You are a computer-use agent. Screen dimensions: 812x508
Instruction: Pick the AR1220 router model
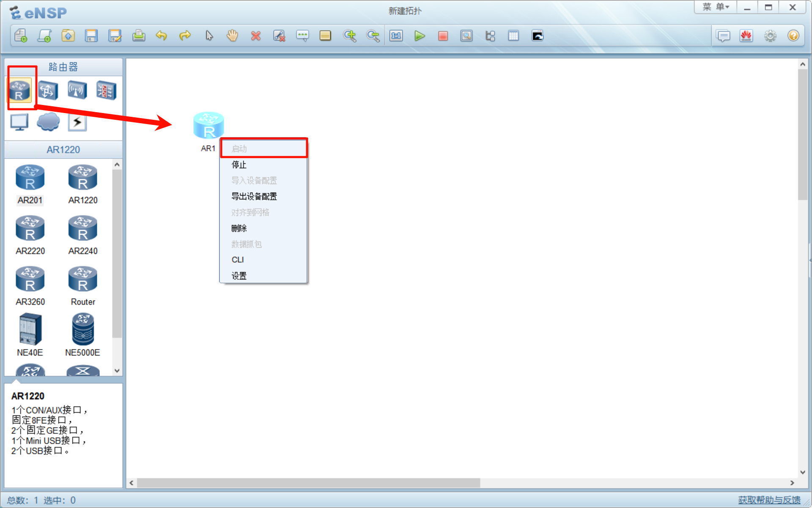click(x=83, y=185)
